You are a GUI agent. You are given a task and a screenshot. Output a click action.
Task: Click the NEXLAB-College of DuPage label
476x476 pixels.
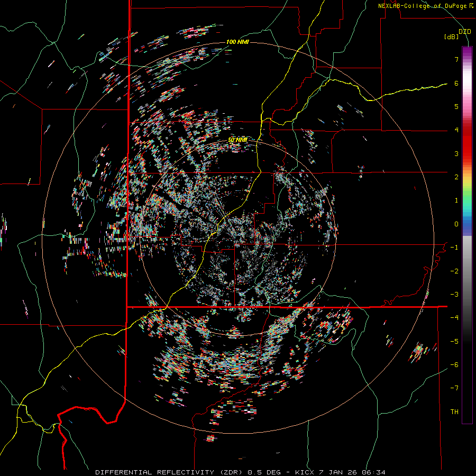click(x=425, y=6)
